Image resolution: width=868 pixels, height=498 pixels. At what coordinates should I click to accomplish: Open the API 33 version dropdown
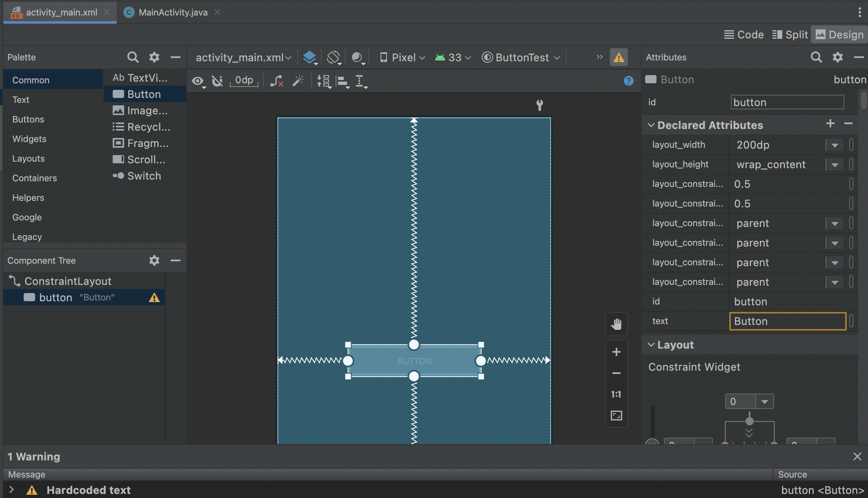pos(452,57)
